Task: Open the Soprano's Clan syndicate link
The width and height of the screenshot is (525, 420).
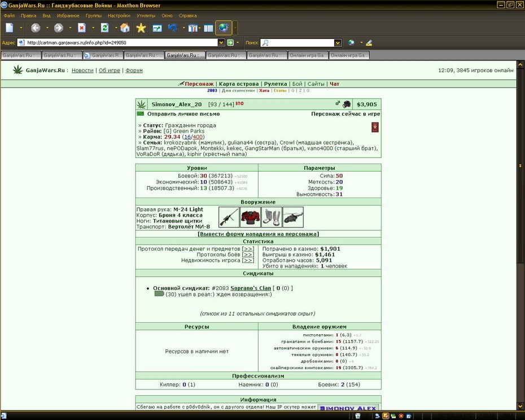Action: pyautogui.click(x=251, y=288)
